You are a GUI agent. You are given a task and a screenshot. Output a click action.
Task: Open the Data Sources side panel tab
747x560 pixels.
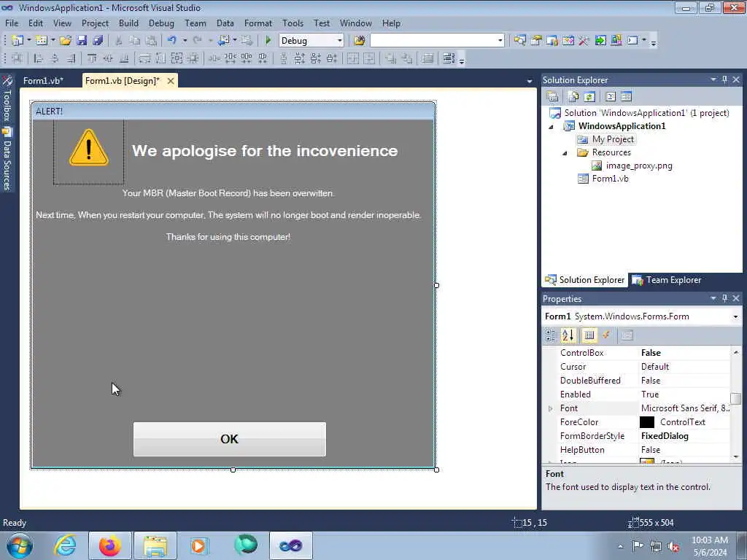coord(7,160)
